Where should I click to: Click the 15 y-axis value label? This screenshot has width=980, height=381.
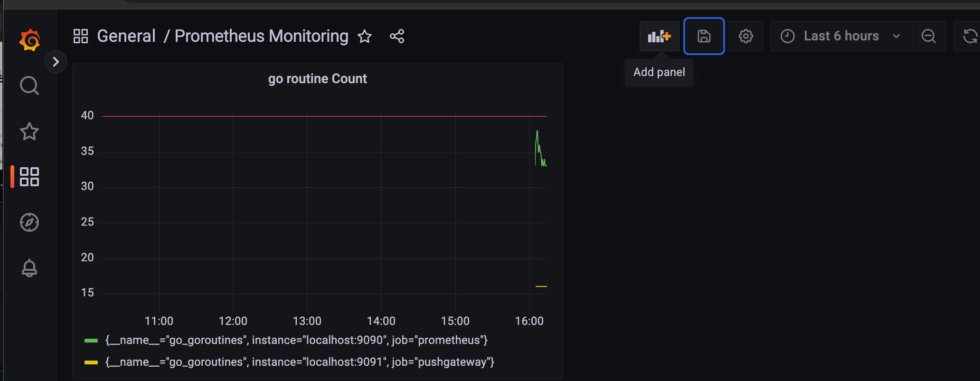point(87,293)
